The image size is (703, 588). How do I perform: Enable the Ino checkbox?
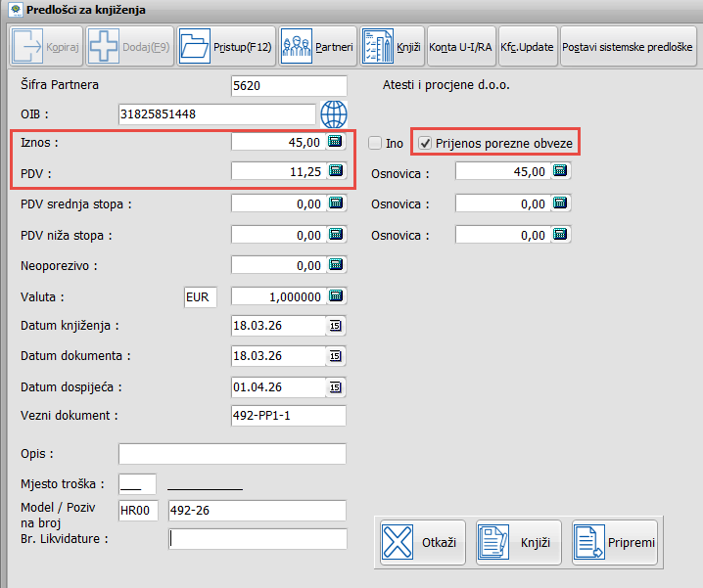375,144
